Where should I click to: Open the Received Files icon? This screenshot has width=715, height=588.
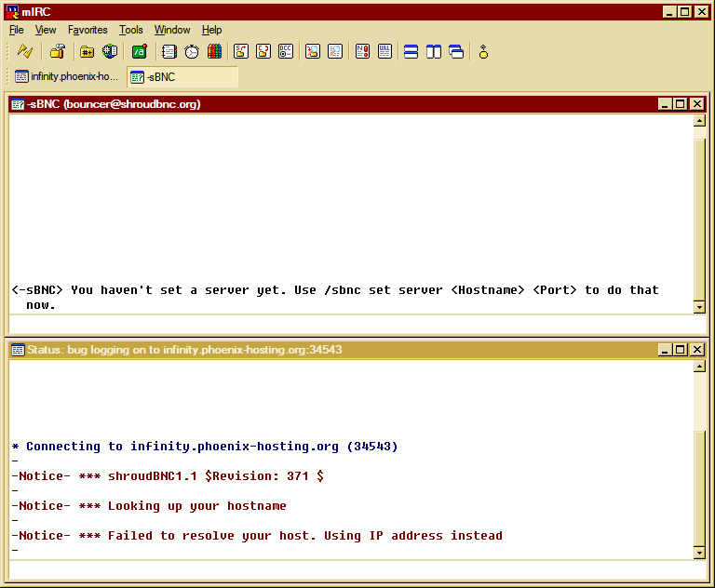click(x=313, y=51)
